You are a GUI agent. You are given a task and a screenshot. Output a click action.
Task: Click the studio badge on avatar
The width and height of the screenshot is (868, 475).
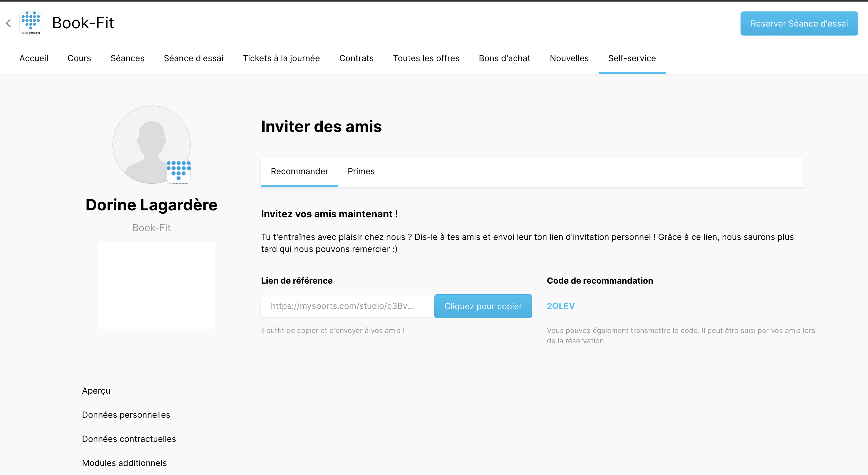(179, 171)
